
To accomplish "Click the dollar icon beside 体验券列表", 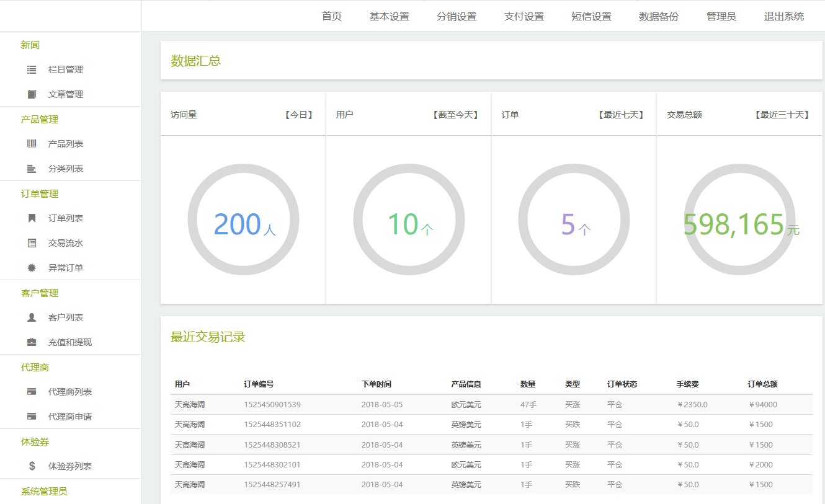I will [x=32, y=466].
